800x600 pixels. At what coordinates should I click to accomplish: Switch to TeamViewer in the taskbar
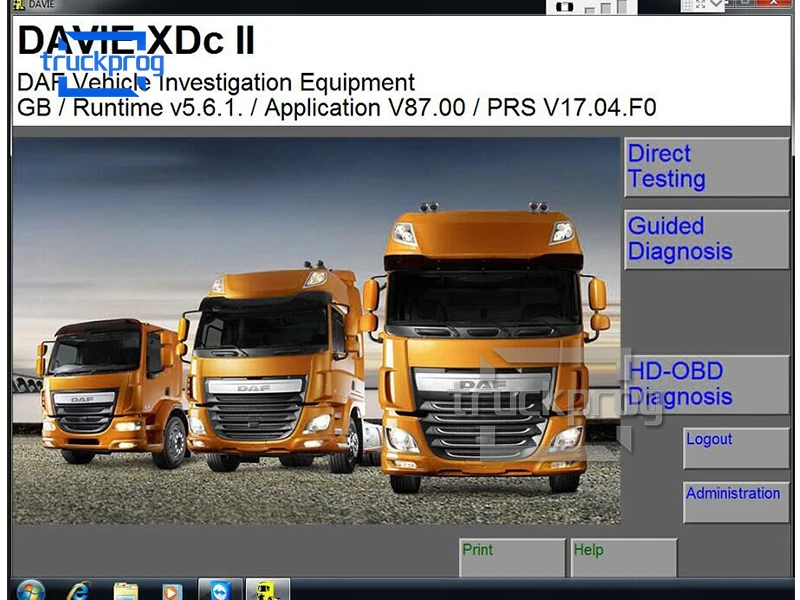(x=220, y=590)
